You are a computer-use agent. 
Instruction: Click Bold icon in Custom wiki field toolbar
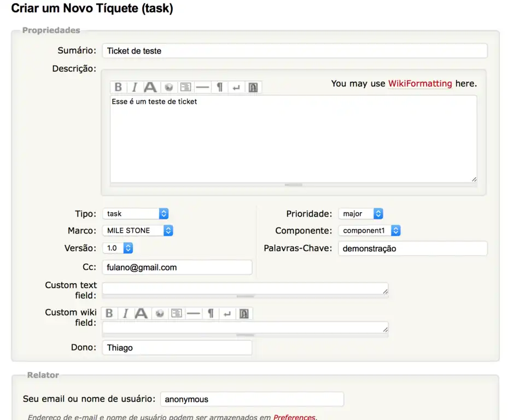tap(109, 313)
